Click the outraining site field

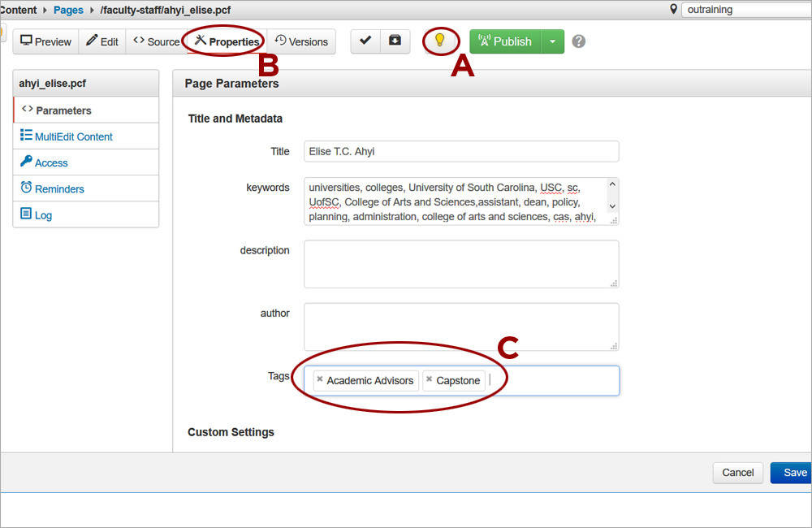pyautogui.click(x=746, y=9)
